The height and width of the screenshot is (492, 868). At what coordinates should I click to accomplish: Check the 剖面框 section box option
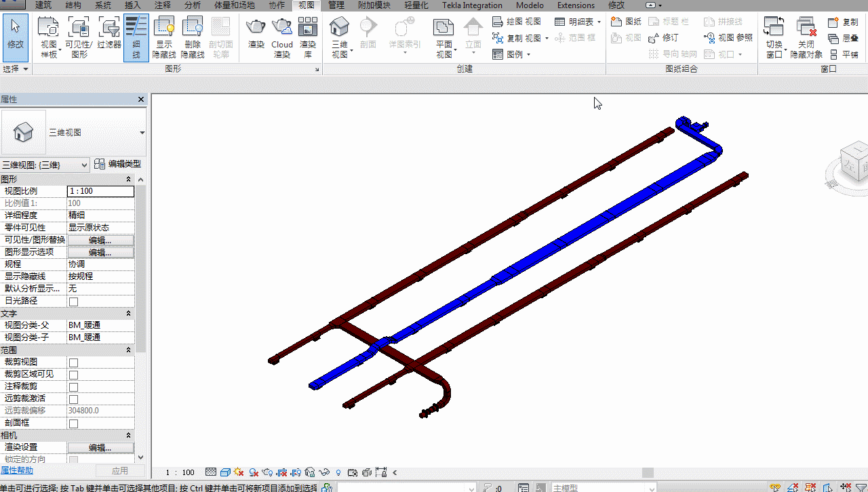(73, 424)
